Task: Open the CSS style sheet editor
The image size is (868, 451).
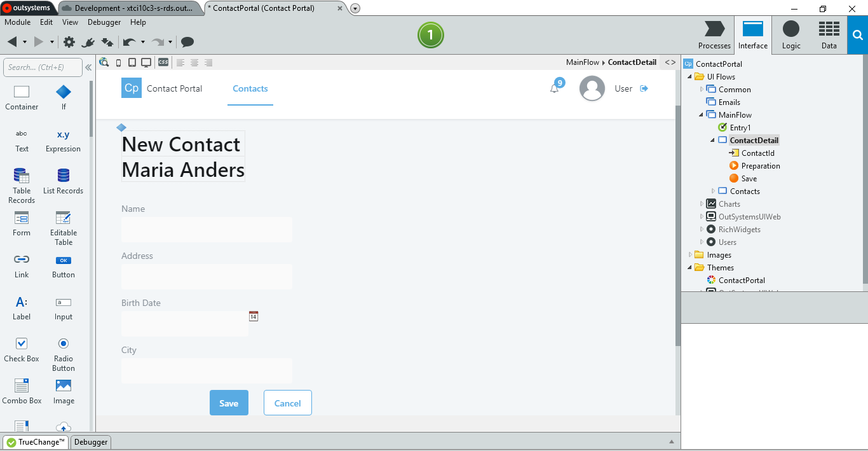Action: 163,62
